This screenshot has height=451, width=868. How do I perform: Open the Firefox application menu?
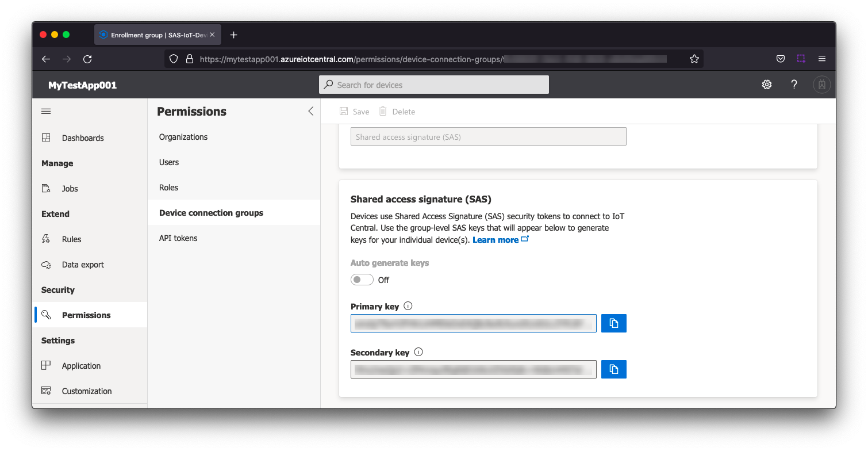(x=822, y=59)
